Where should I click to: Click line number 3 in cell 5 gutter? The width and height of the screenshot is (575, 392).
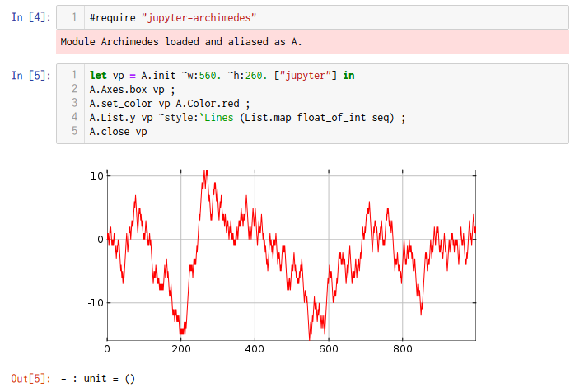click(74, 103)
